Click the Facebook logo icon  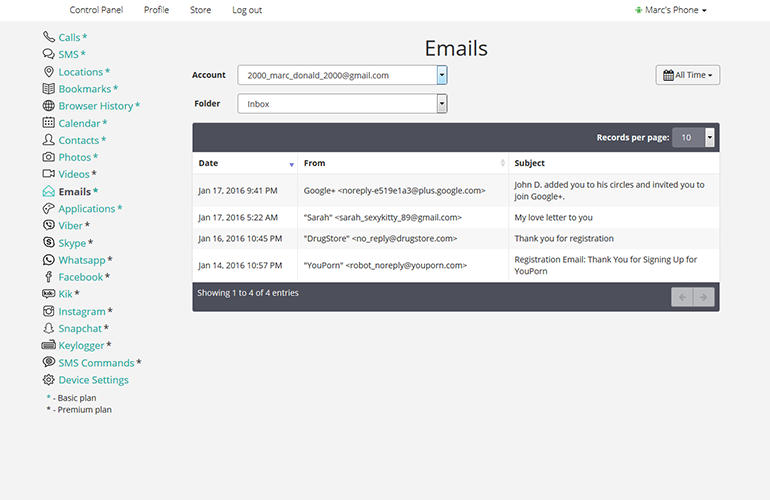click(49, 277)
